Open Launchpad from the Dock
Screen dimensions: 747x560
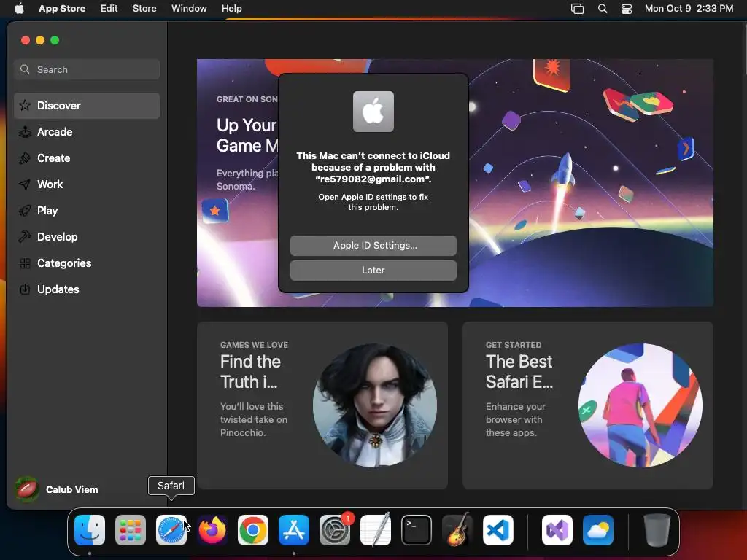click(x=131, y=530)
